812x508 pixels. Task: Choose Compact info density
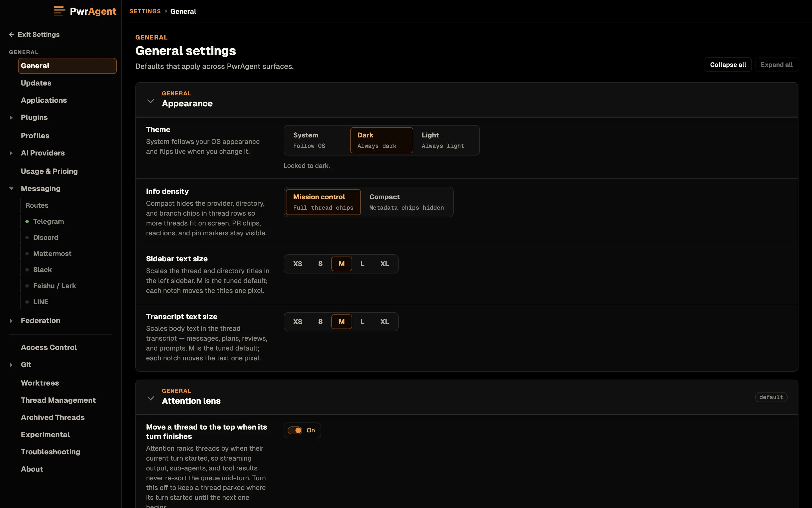(x=406, y=202)
